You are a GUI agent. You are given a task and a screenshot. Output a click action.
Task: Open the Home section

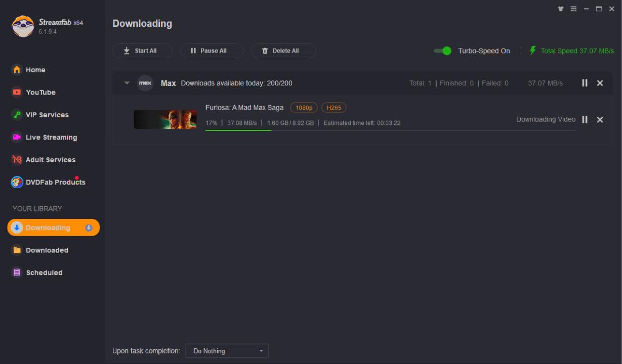[x=29, y=70]
